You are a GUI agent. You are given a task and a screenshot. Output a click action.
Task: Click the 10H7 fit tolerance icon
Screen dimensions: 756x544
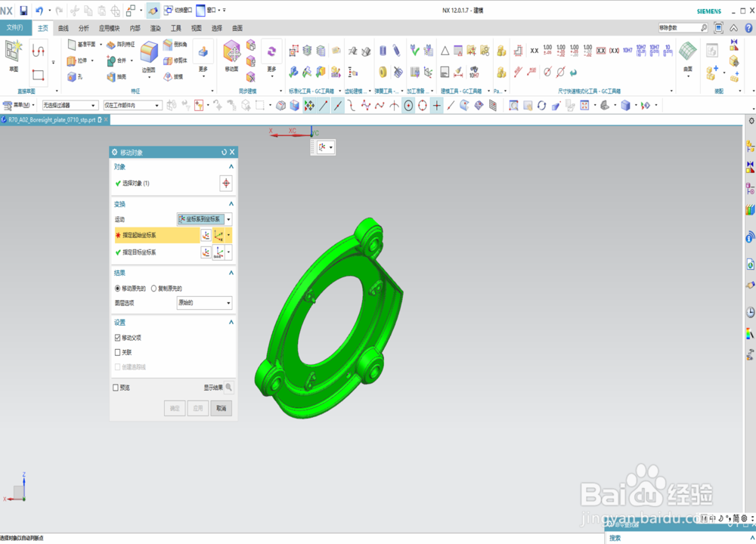click(x=627, y=50)
